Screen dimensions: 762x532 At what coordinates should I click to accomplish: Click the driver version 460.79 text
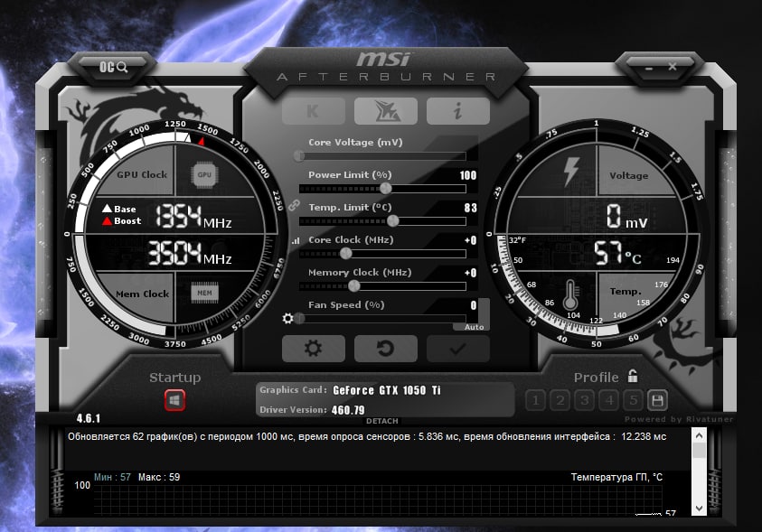click(348, 410)
